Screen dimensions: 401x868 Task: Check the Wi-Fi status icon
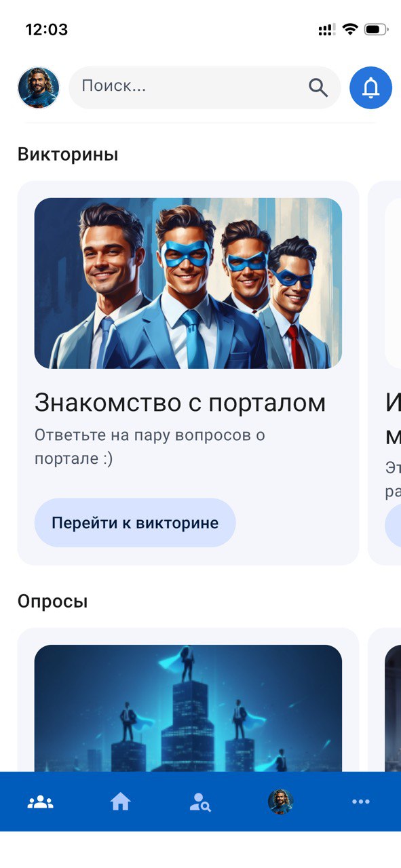[350, 29]
